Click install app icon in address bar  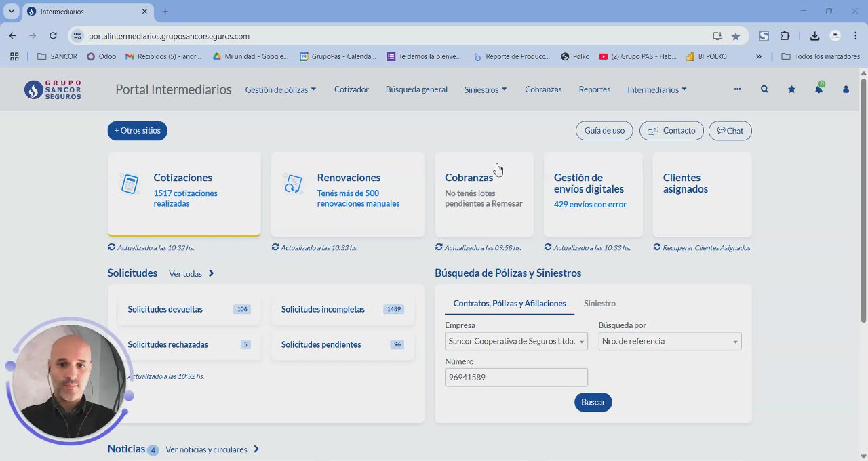pyautogui.click(x=717, y=36)
